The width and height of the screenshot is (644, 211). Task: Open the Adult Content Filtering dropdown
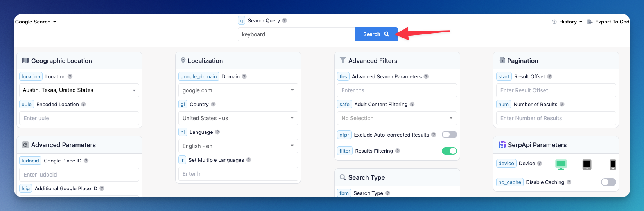(x=397, y=118)
